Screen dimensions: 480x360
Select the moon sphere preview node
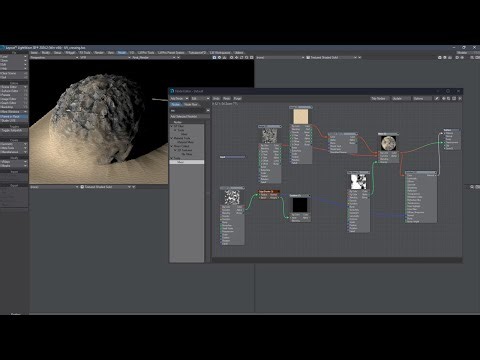[388, 143]
